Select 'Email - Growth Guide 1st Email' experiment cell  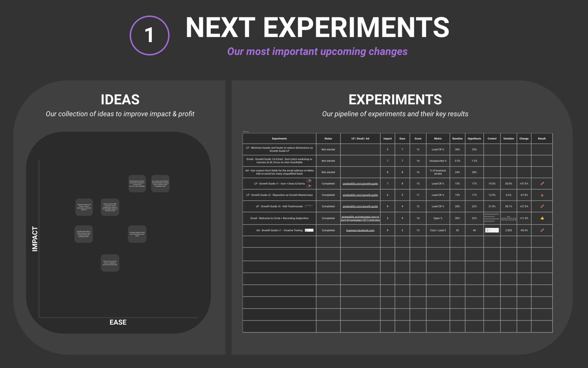(x=279, y=161)
